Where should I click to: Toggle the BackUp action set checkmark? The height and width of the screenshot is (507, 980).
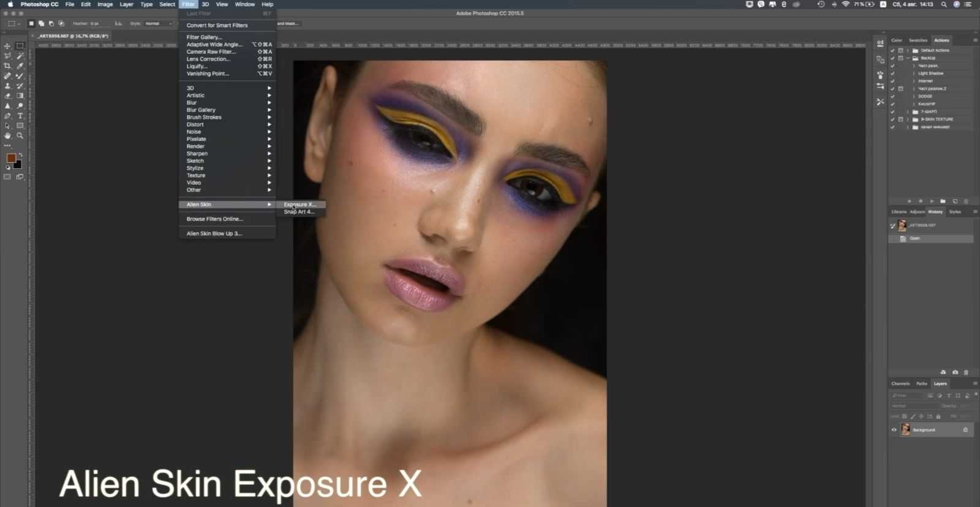pyautogui.click(x=892, y=58)
